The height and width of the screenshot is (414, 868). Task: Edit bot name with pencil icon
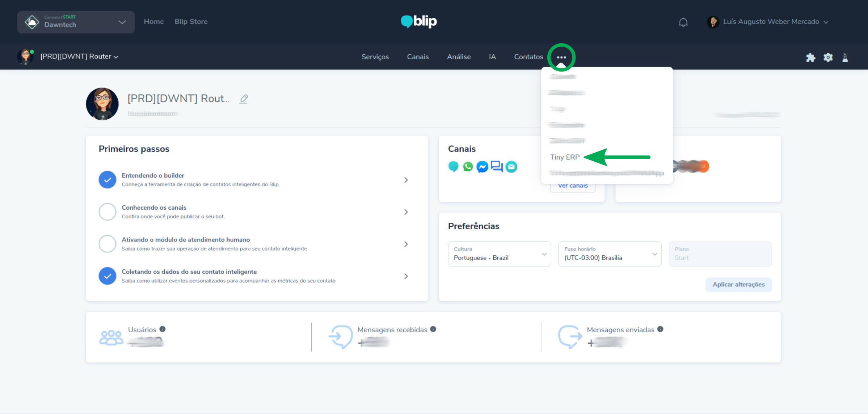[x=244, y=99]
